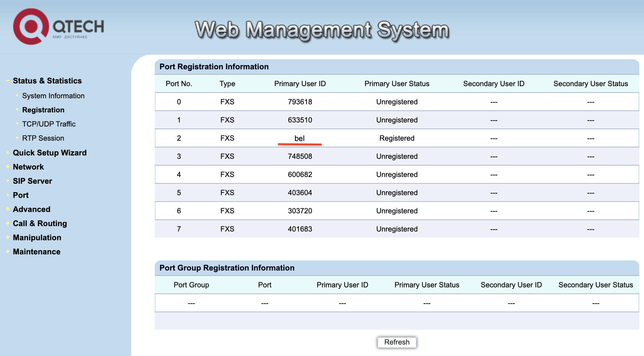Expand the Manipulation menu

[x=37, y=238]
